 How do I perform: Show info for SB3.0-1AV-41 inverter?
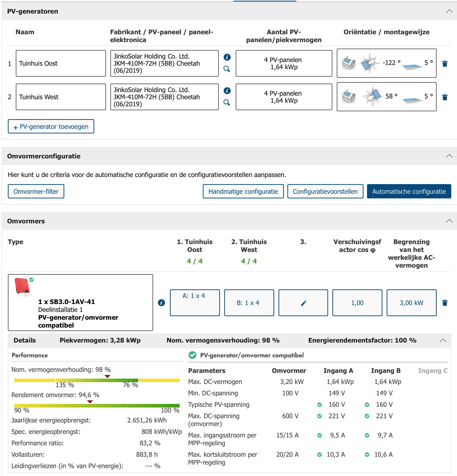pos(161,303)
